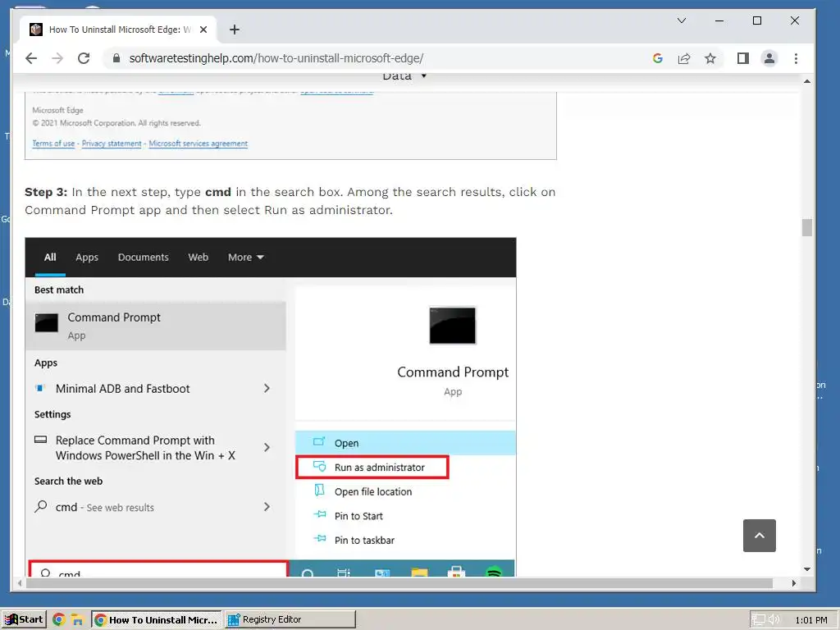The image size is (840, 630).
Task: Click the horizontal scrollbar left arrow
Action: click(x=20, y=583)
